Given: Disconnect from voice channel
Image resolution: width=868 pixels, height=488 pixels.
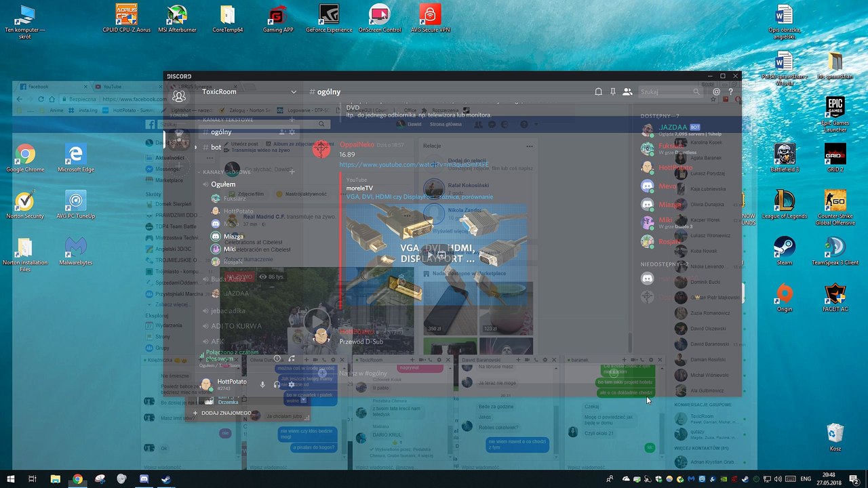Looking at the screenshot, I should 292,359.
